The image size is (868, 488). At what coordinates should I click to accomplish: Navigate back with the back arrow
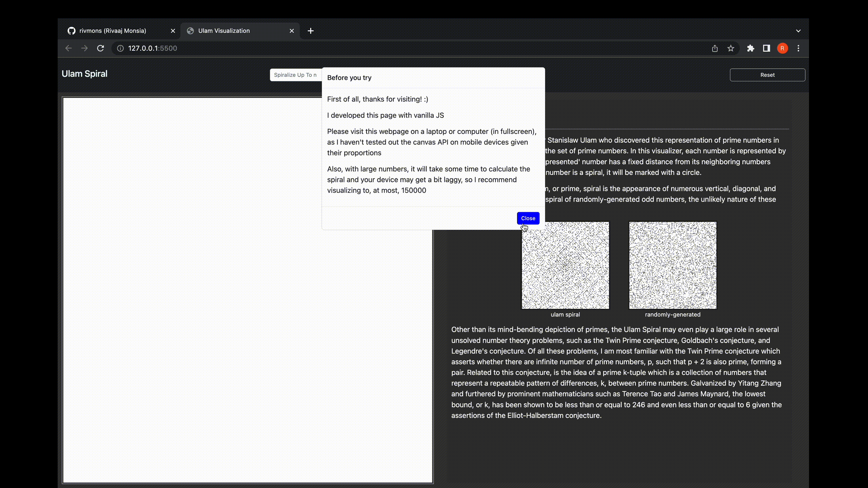68,48
